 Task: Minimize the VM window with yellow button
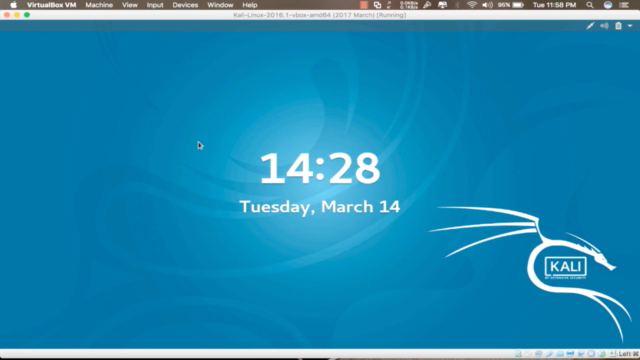point(17,15)
